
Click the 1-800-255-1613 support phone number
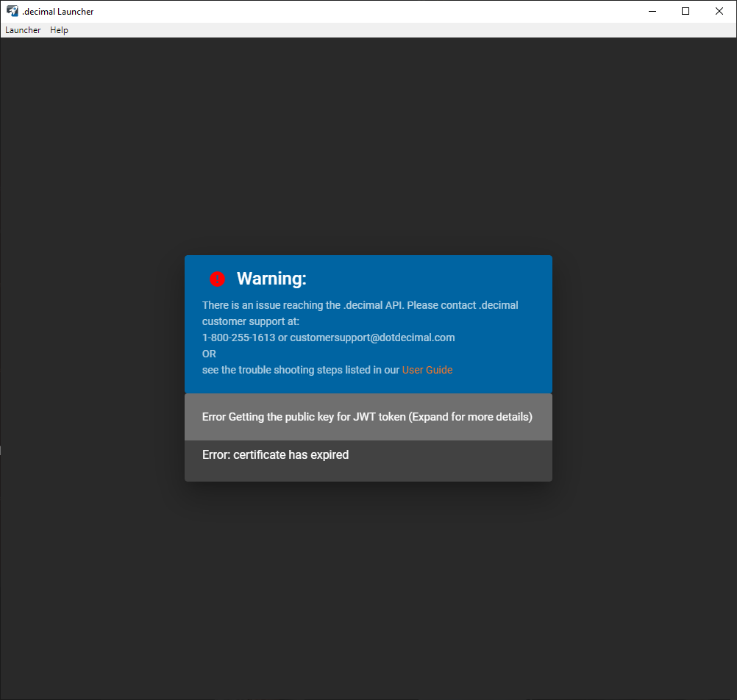238,337
